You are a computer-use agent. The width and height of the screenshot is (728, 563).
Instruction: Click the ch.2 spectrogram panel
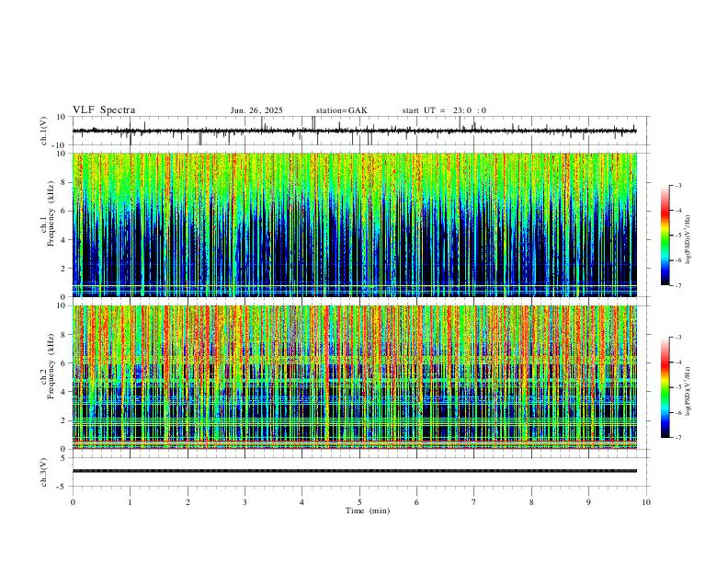click(x=354, y=377)
